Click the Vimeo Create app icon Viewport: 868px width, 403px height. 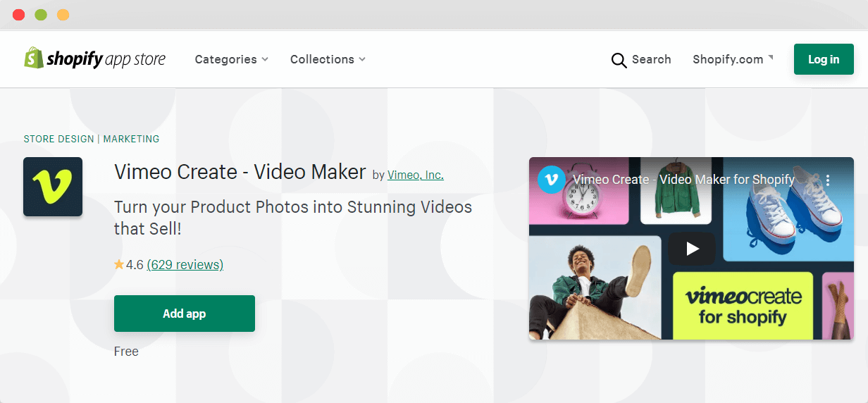click(x=53, y=187)
